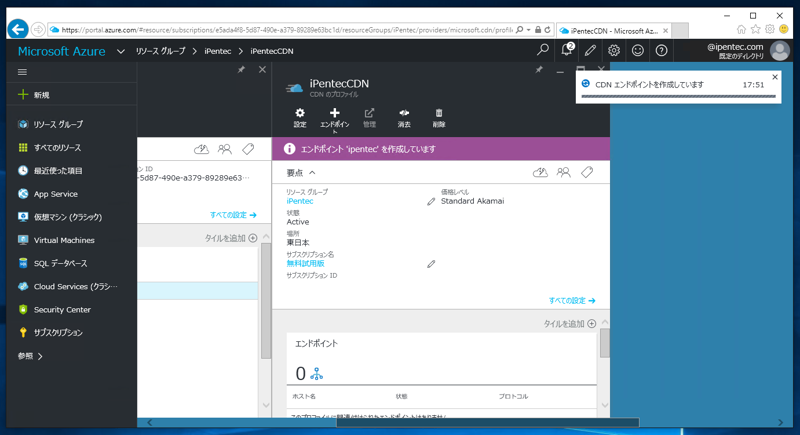Edit resource group with pencil icon
The width and height of the screenshot is (800, 435).
click(x=431, y=201)
